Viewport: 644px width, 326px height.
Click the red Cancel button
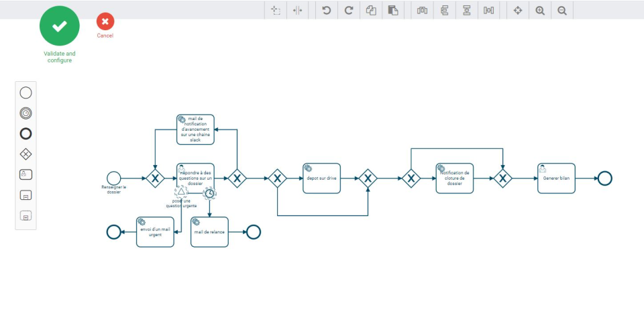[105, 21]
